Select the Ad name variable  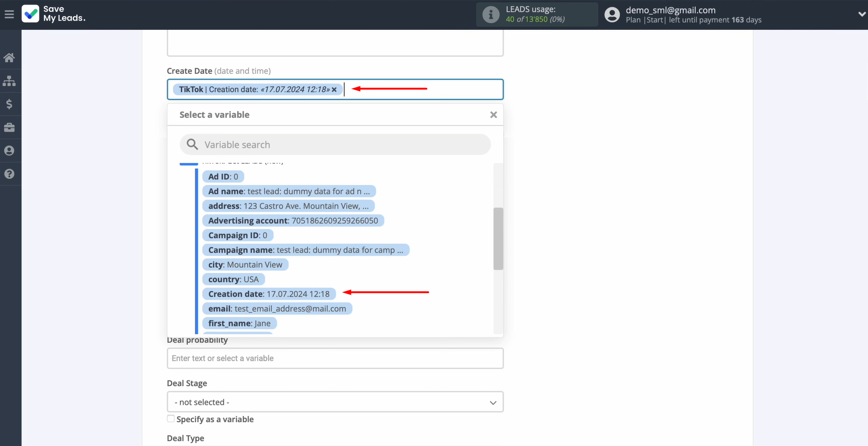click(x=289, y=191)
